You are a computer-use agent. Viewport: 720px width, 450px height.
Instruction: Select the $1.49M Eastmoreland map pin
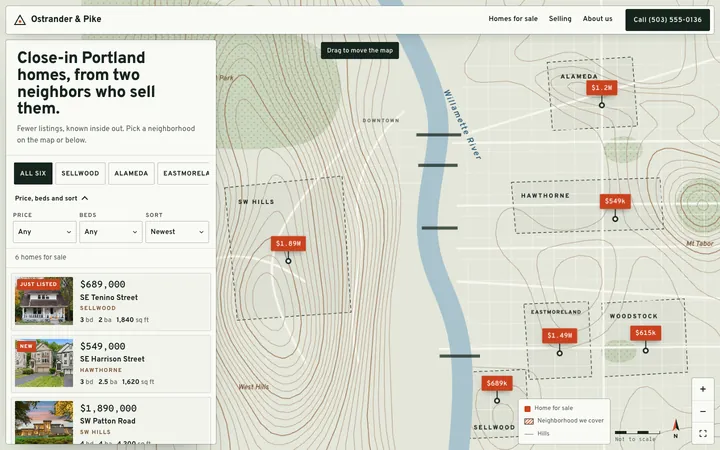click(559, 335)
